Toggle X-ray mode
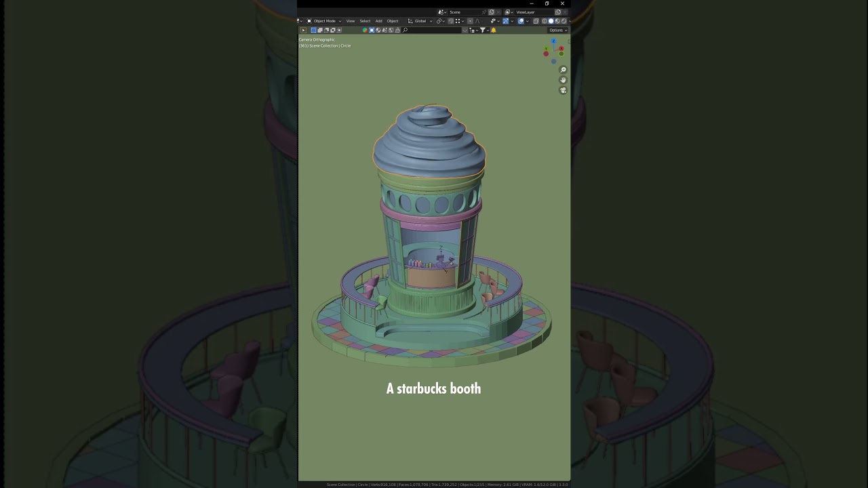Image resolution: width=868 pixels, height=488 pixels. 536,21
